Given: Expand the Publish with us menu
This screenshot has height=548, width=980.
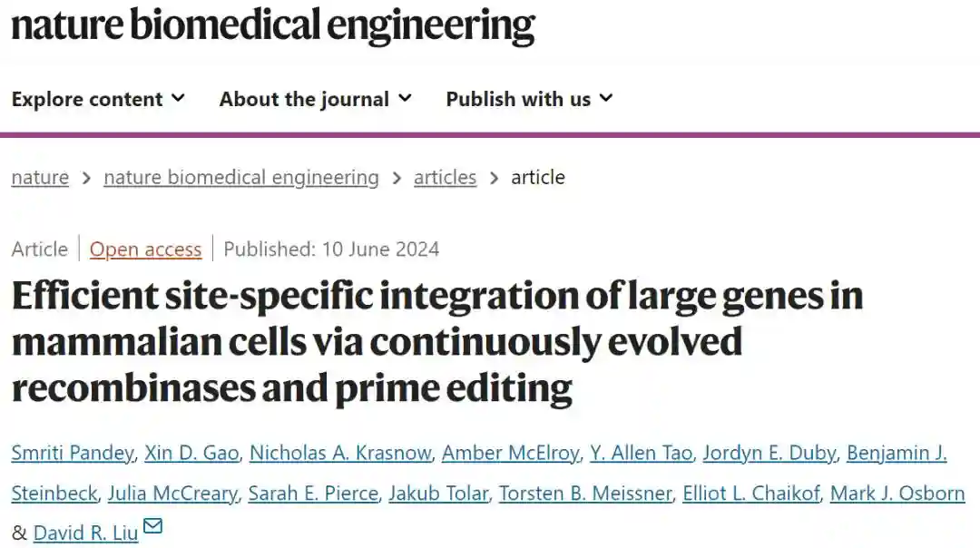Looking at the screenshot, I should coord(529,99).
